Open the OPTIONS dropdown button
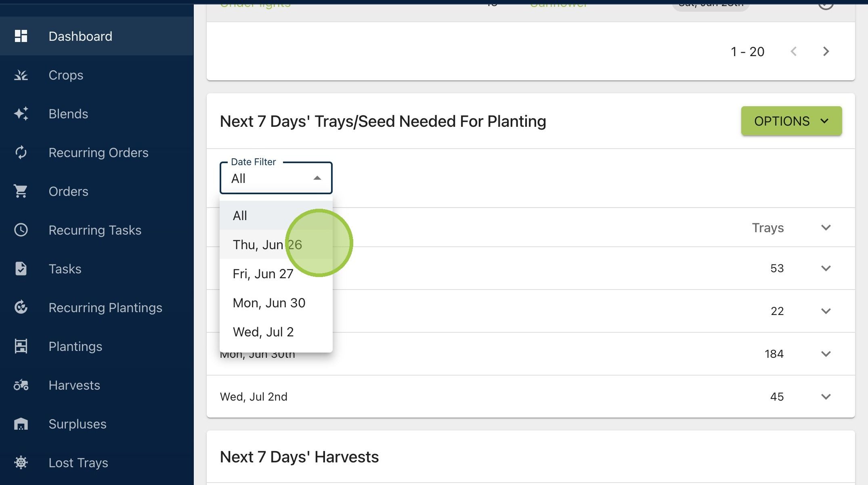Image resolution: width=868 pixels, height=485 pixels. [791, 121]
